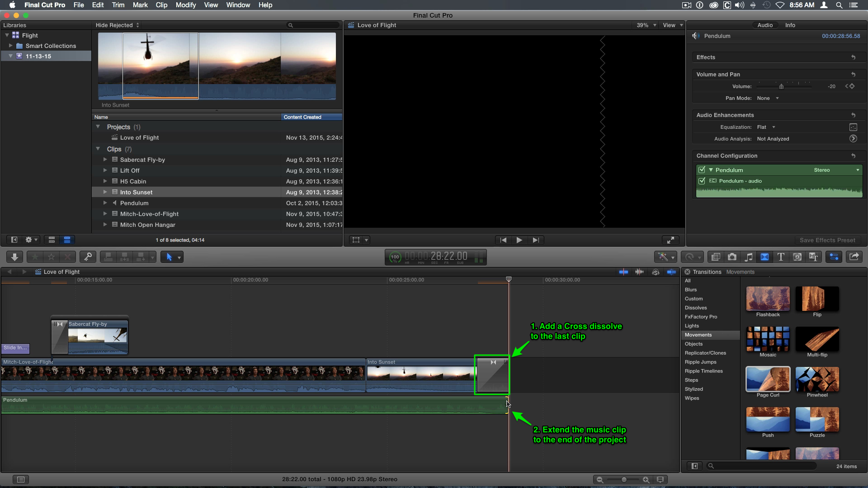Show the Generators browser

[797, 257]
